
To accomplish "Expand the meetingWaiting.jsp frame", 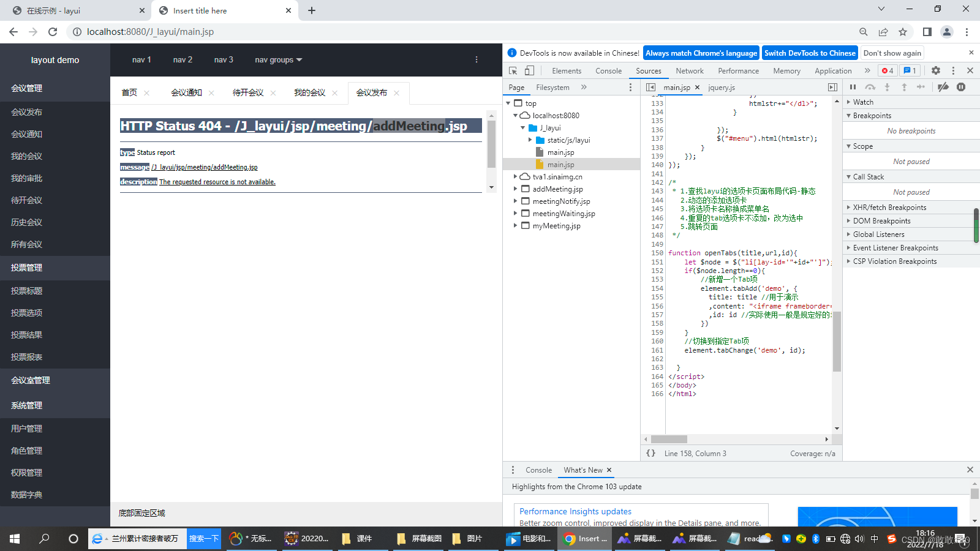I will tap(516, 214).
